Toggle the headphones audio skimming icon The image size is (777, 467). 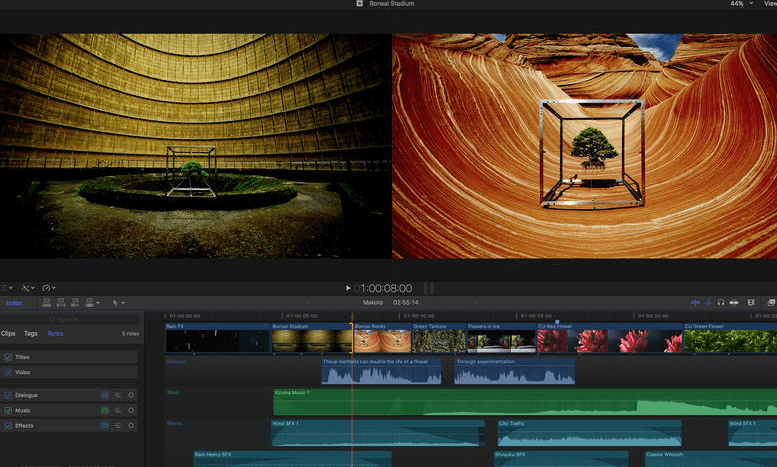pyautogui.click(x=721, y=302)
